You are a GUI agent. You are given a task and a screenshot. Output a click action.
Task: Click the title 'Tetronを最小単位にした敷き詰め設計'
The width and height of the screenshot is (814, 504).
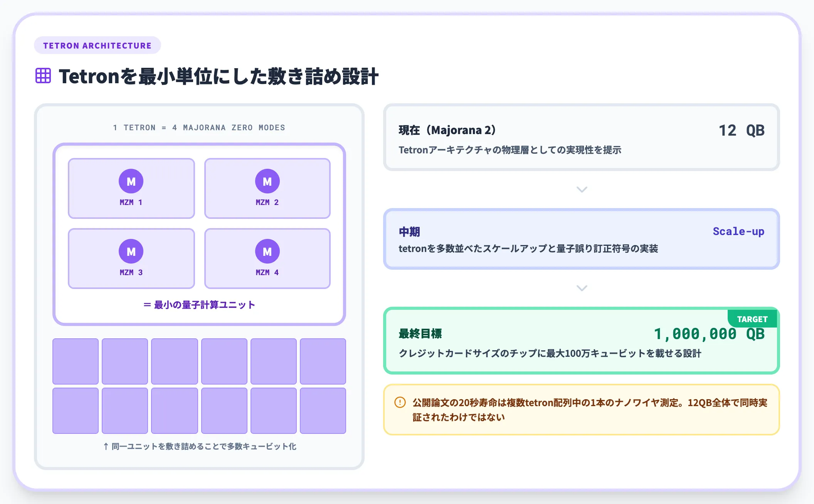(x=219, y=76)
